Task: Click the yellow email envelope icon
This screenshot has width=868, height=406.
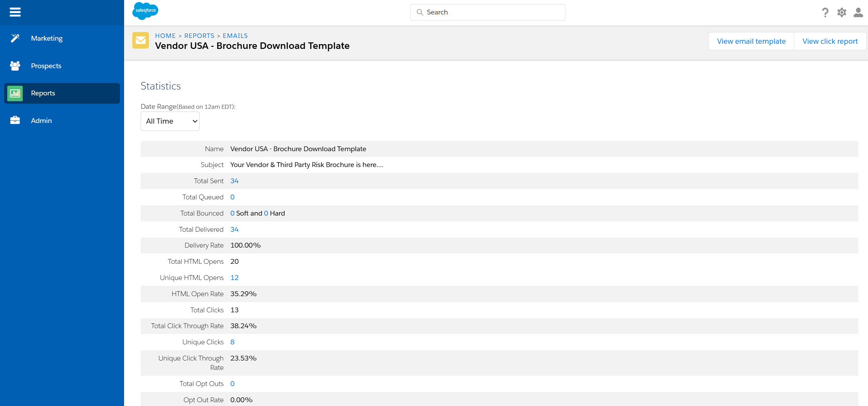Action: point(141,41)
